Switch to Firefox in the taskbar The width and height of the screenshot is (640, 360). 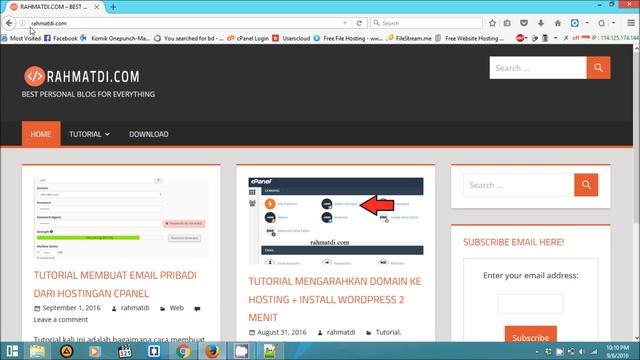pyautogui.click(x=212, y=351)
